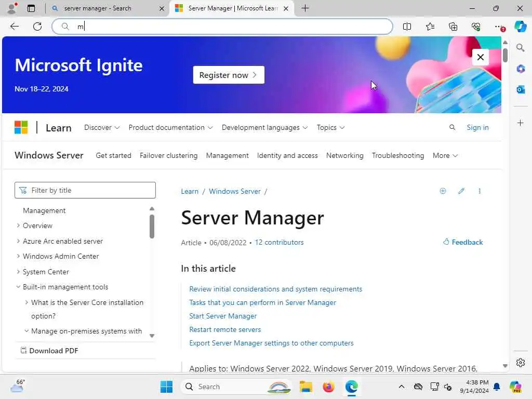Click Register now button

(x=229, y=75)
